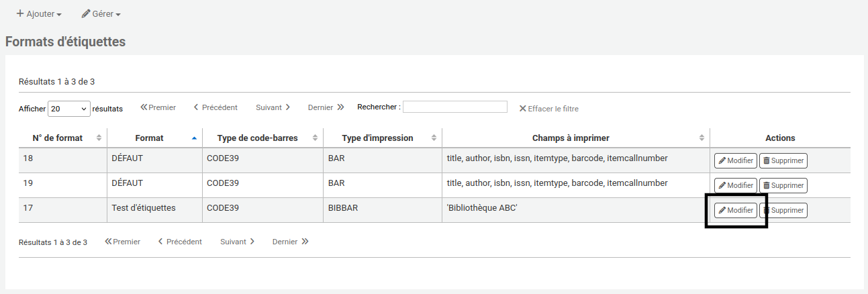Clear the filter with Effacer le filtre

[x=548, y=109]
